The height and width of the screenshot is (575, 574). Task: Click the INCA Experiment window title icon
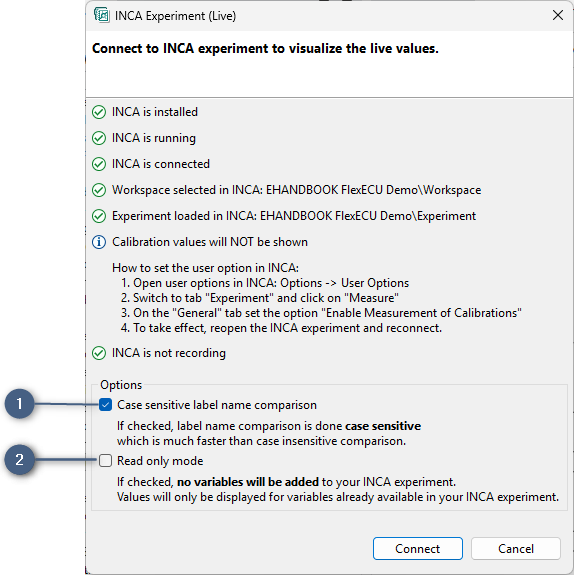(x=102, y=15)
